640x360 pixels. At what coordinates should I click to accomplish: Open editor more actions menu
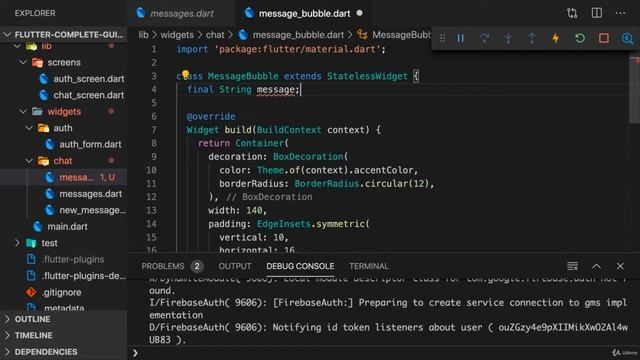coord(620,13)
